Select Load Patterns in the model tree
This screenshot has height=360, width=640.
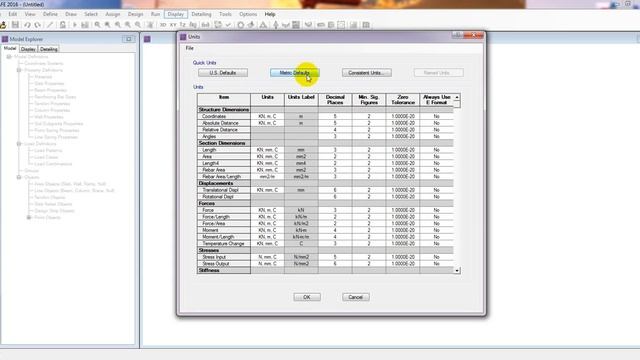(48, 150)
